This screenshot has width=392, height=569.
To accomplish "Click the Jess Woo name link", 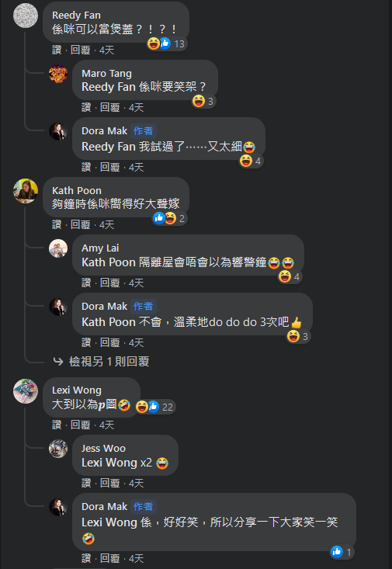I will (103, 449).
